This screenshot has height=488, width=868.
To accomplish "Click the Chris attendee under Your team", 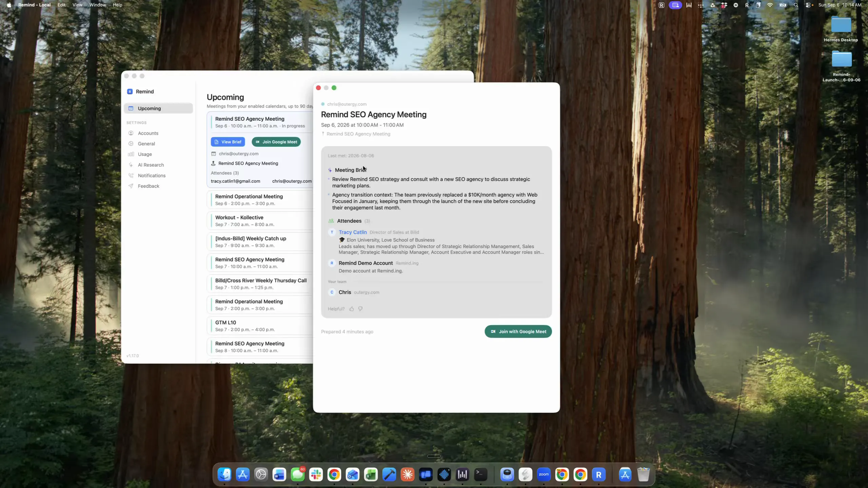I will tap(345, 292).
